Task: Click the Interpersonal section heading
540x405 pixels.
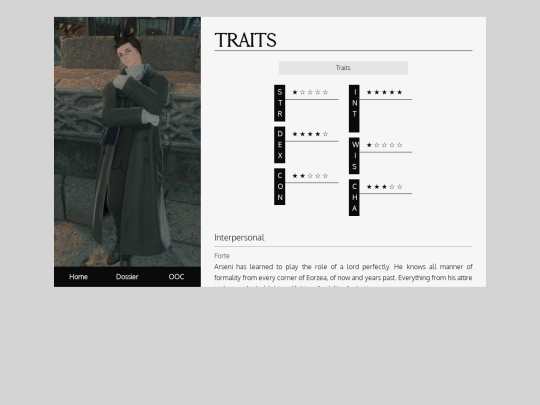Action: pos(239,238)
